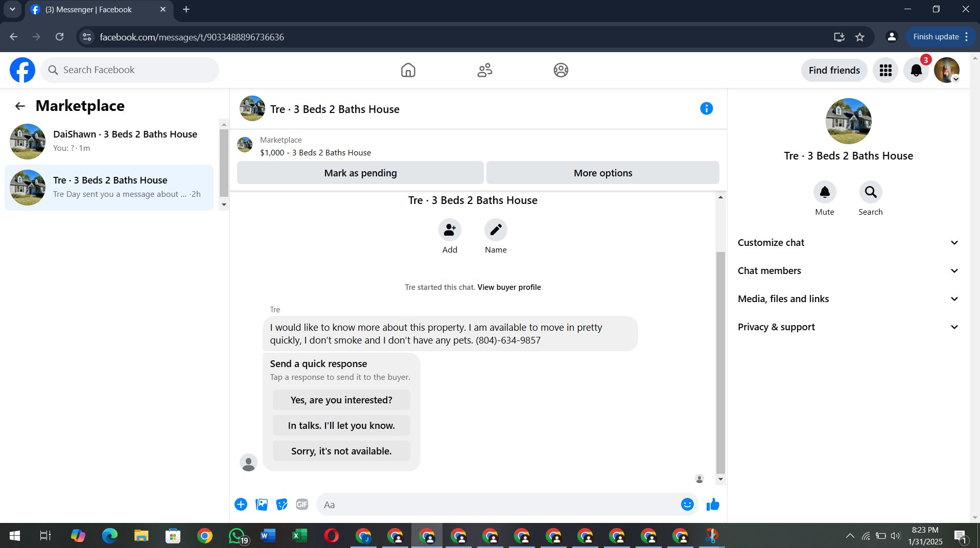Open Microsoft Edge from taskbar
Screen dimensions: 980x548
coord(109,535)
